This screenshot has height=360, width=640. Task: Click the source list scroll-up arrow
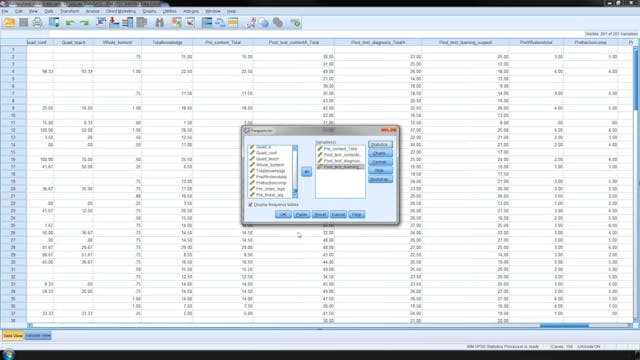coord(295,148)
